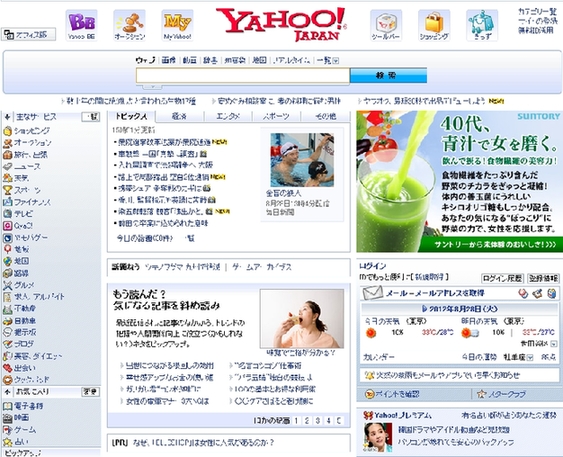Image resolution: width=563 pixels, height=457 pixels.
Task: Click the heart dating icon in the sidebar
Action: pos(8,368)
